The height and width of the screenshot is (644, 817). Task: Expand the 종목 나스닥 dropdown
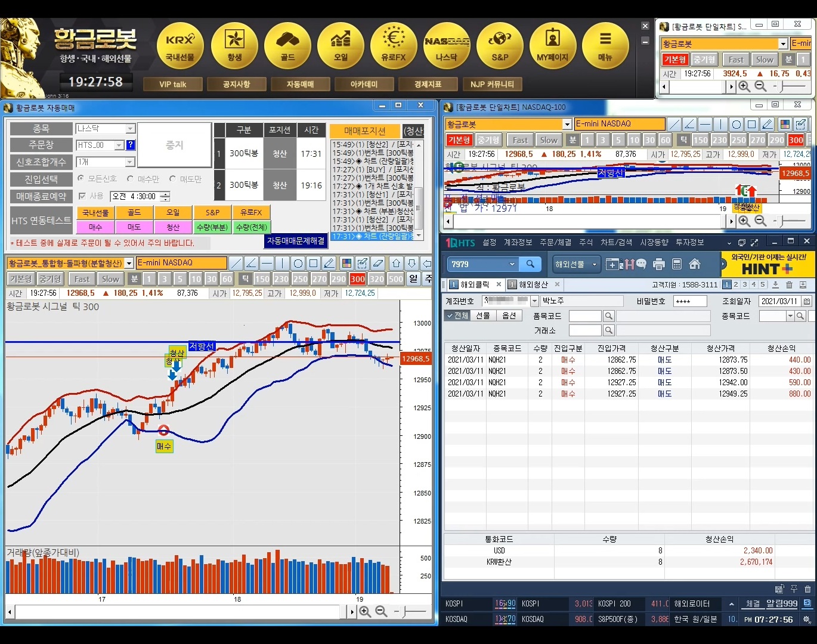pyautogui.click(x=130, y=129)
